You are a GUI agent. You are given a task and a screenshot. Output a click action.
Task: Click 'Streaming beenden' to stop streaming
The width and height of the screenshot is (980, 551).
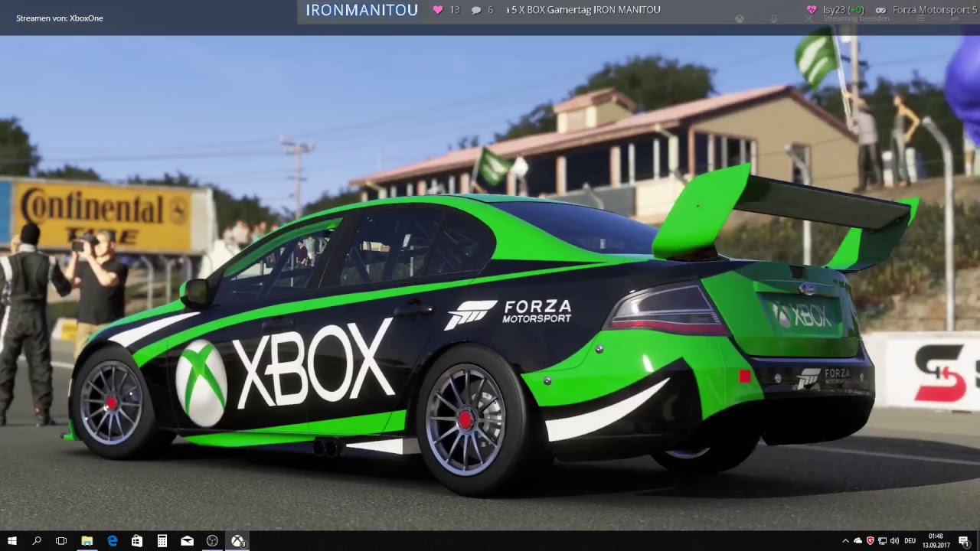(856, 18)
